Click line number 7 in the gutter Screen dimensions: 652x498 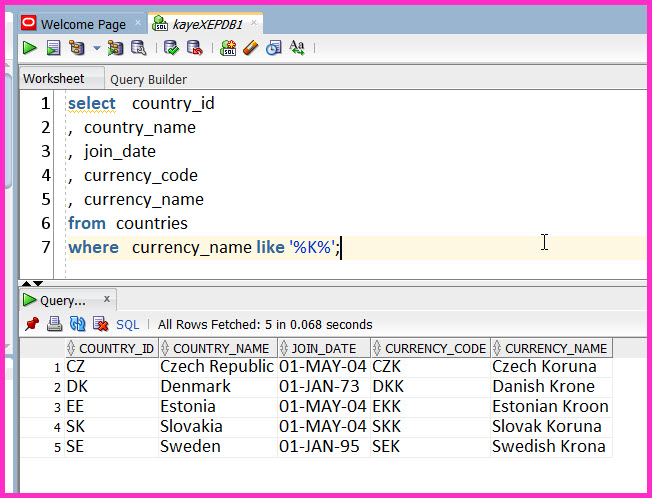(46, 247)
